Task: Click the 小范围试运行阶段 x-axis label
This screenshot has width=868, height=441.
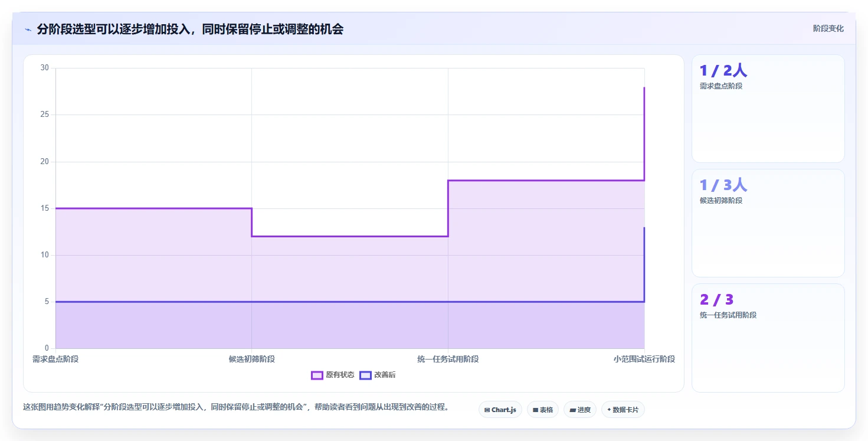Action: [x=644, y=359]
